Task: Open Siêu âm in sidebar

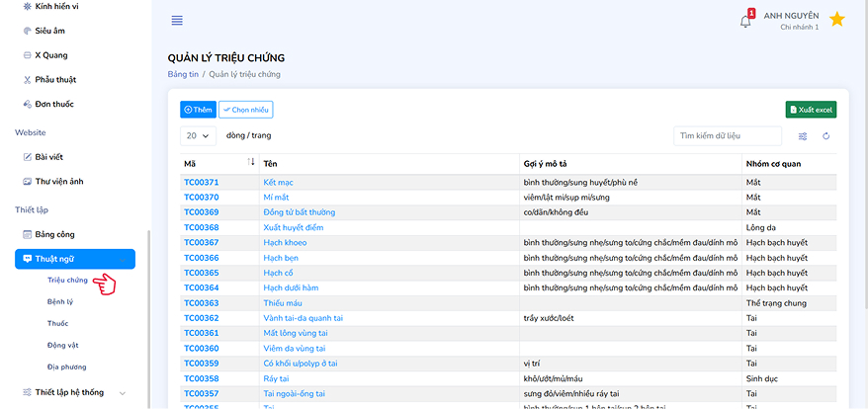Action: pyautogui.click(x=49, y=31)
